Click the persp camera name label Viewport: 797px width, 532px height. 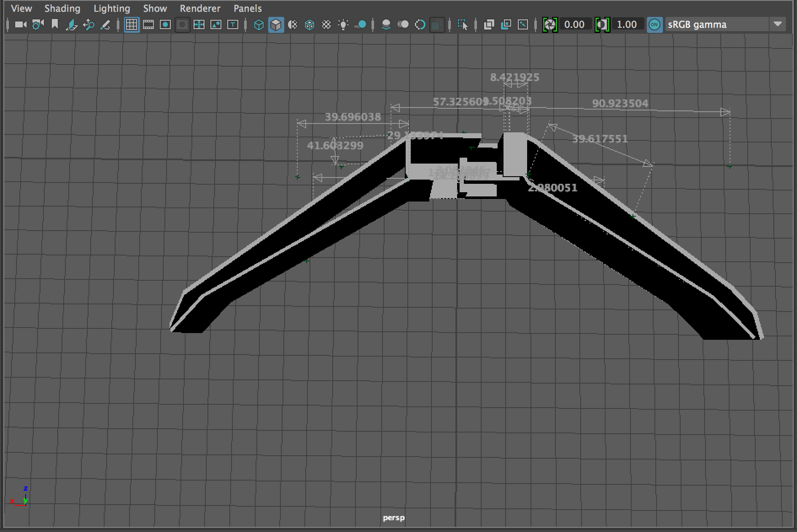pos(393,518)
